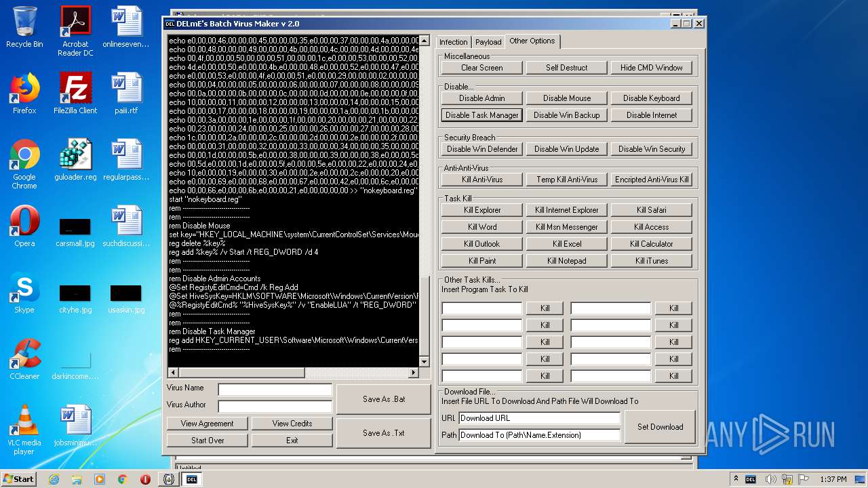Show hidden system tray icons arrow
The height and width of the screenshot is (488, 868).
pyautogui.click(x=736, y=479)
